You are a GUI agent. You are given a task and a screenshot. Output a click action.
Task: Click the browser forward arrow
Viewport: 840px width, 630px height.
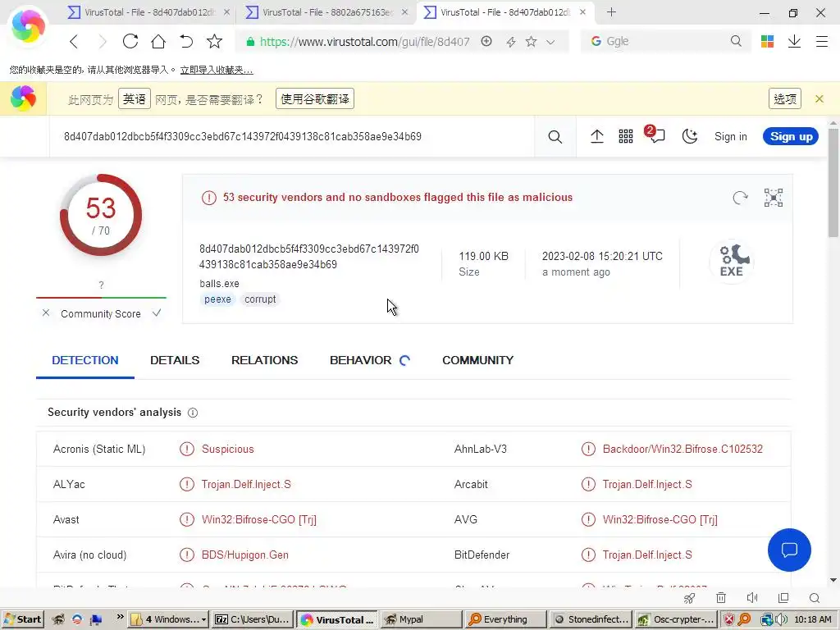103,41
